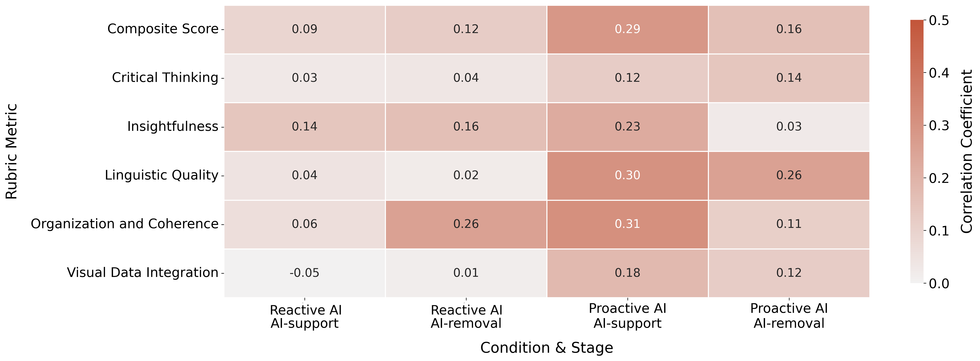Select the 0.18 Visual Data Integration cell
This screenshot has width=980, height=361.
pyautogui.click(x=627, y=273)
